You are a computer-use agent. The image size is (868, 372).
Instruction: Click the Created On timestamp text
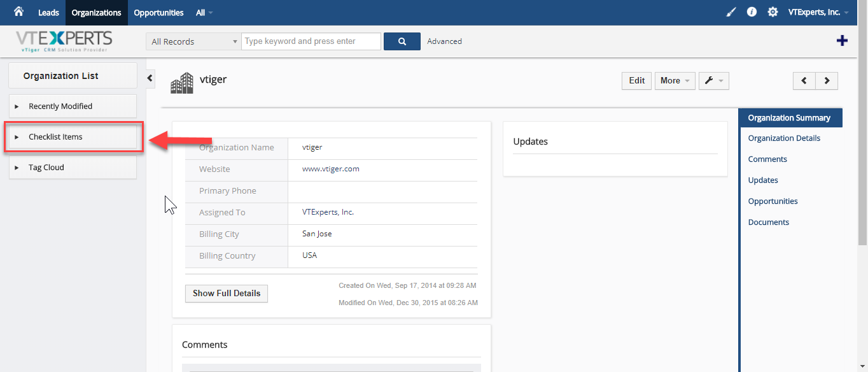point(407,285)
